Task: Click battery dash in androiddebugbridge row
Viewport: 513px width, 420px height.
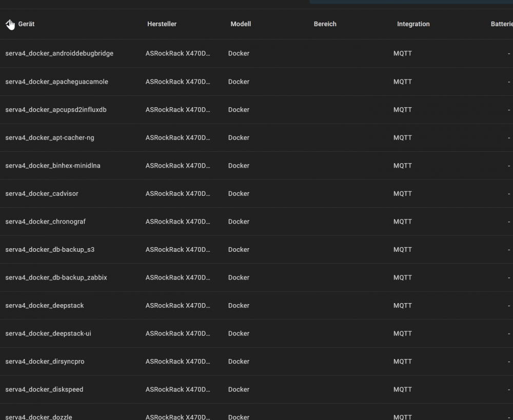Action: pyautogui.click(x=509, y=54)
